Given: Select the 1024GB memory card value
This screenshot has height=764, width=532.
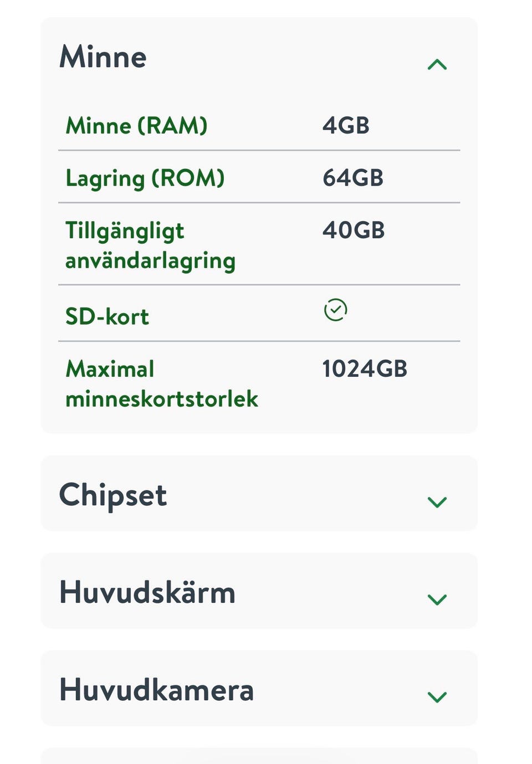Looking at the screenshot, I should 365,368.
